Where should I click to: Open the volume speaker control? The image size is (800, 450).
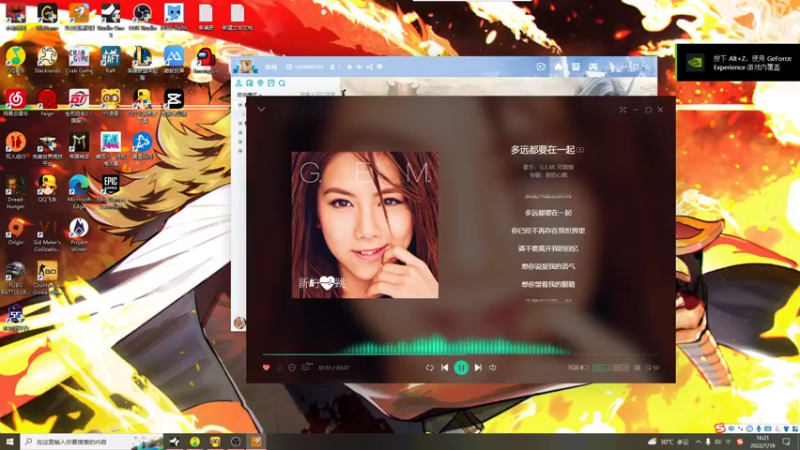point(492,367)
